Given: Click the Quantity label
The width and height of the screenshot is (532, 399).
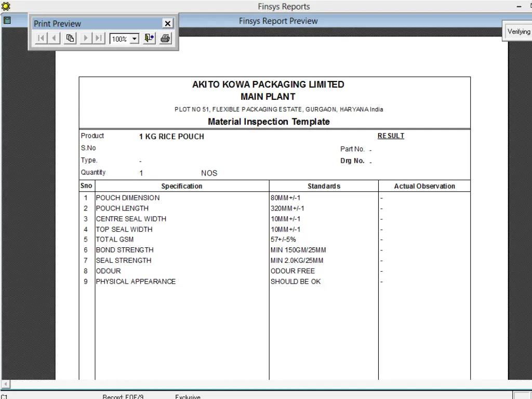Looking at the screenshot, I should click(x=93, y=172).
